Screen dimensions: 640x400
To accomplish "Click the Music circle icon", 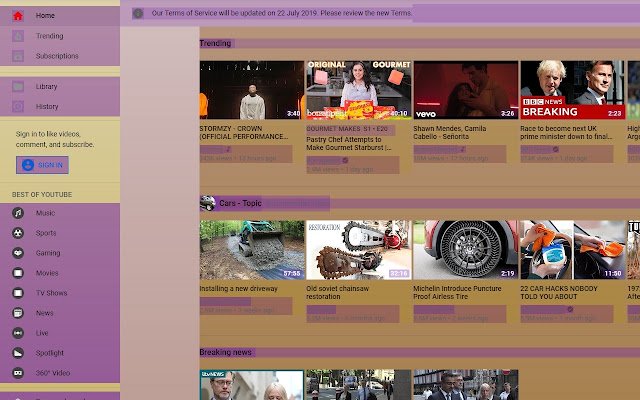I will pos(18,213).
